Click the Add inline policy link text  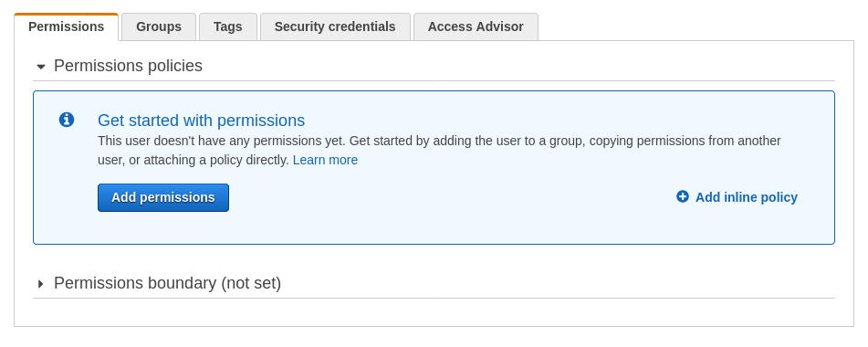747,197
